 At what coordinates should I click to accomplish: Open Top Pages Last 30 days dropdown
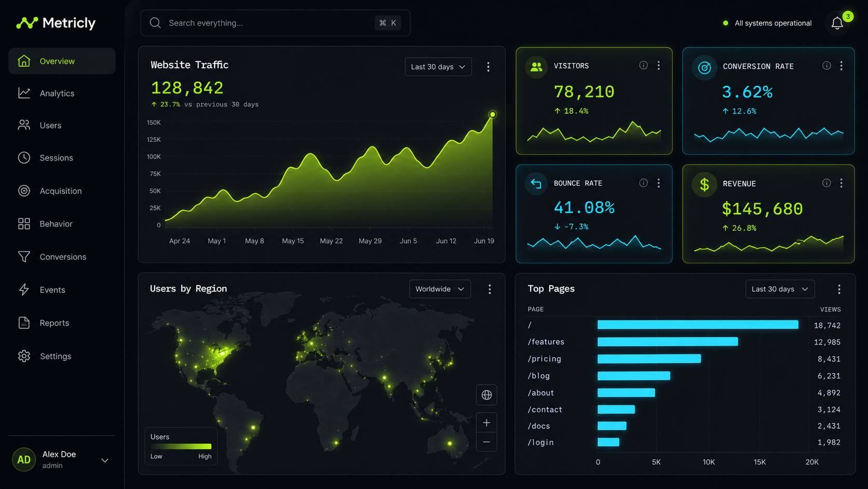[780, 289]
